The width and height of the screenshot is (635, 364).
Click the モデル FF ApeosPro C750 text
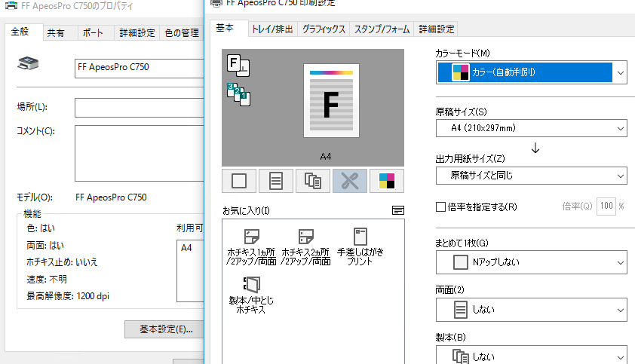tap(111, 197)
